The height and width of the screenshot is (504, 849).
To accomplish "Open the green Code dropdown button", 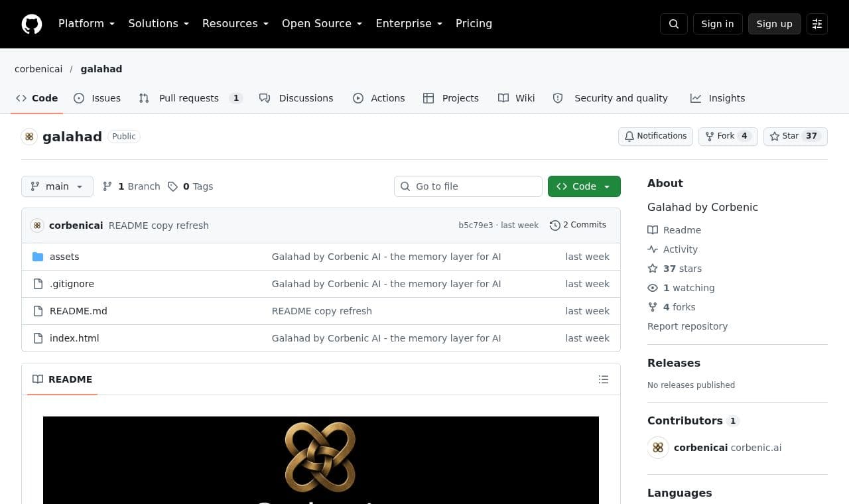I will pos(584,186).
